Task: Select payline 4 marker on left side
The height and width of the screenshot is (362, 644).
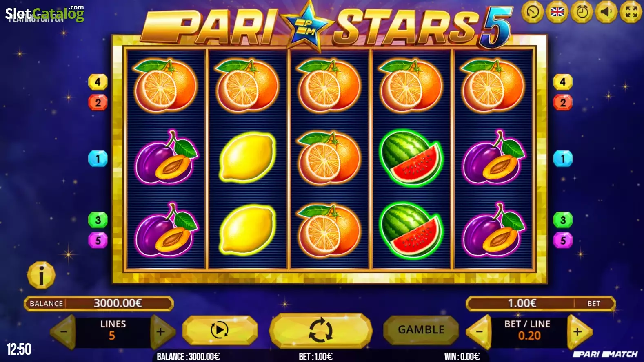Action: (x=98, y=82)
